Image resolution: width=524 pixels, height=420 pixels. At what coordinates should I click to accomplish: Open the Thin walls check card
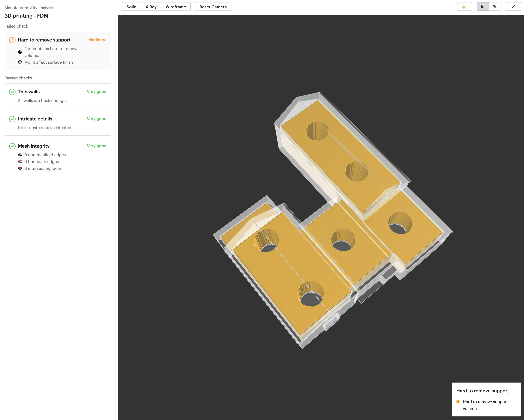[x=58, y=96]
